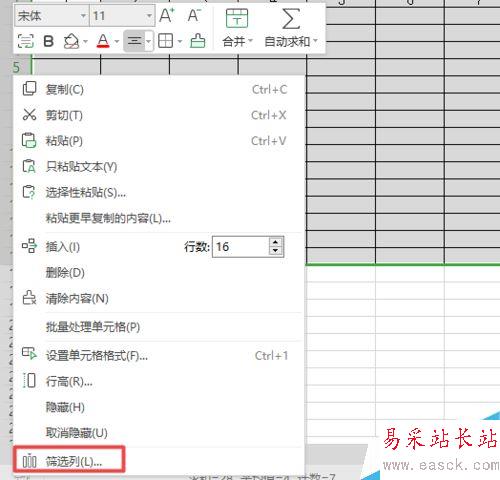Apply the red font color A icon
This screenshot has width=500, height=480.
pyautogui.click(x=103, y=41)
